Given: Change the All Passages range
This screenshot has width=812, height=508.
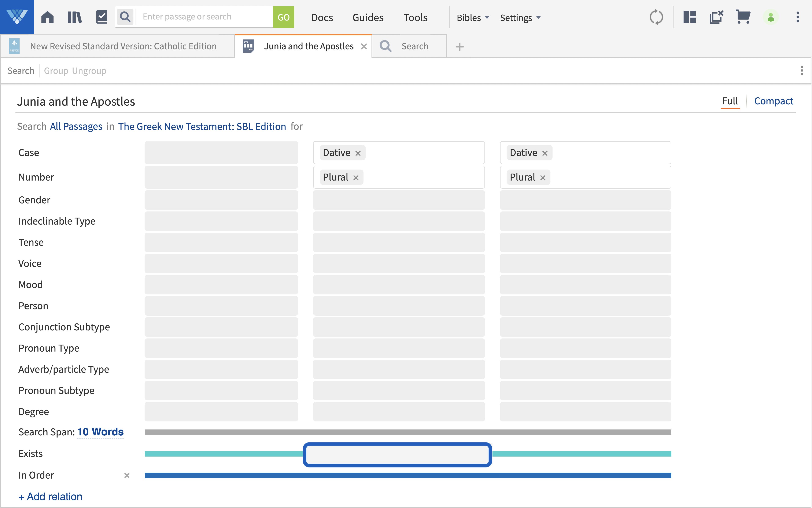Looking at the screenshot, I should [76, 126].
